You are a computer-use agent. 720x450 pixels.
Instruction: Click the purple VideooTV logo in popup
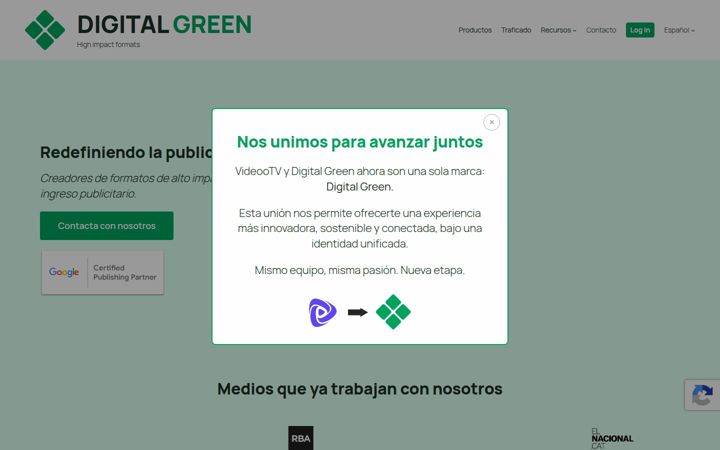[322, 313]
